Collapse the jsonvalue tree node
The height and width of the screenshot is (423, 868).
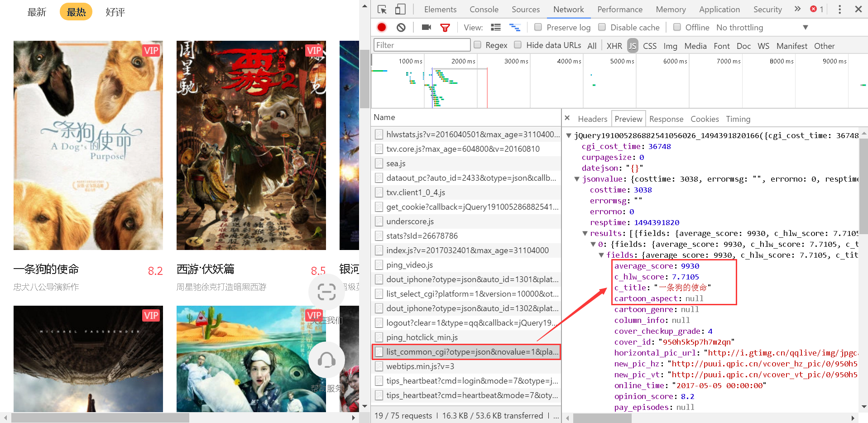[x=577, y=179]
